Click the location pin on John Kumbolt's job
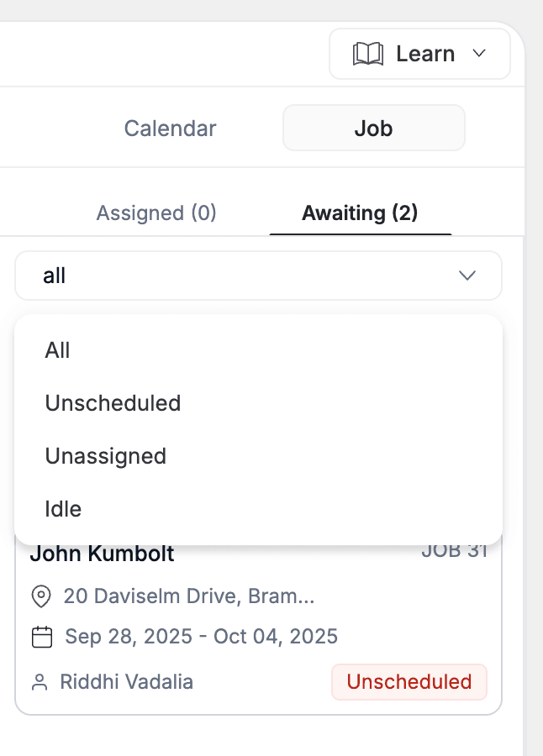This screenshot has height=756, width=543. tap(40, 597)
